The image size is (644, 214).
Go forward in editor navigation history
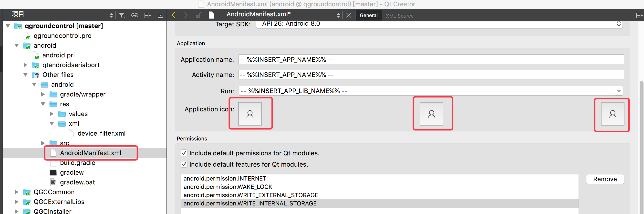point(186,15)
